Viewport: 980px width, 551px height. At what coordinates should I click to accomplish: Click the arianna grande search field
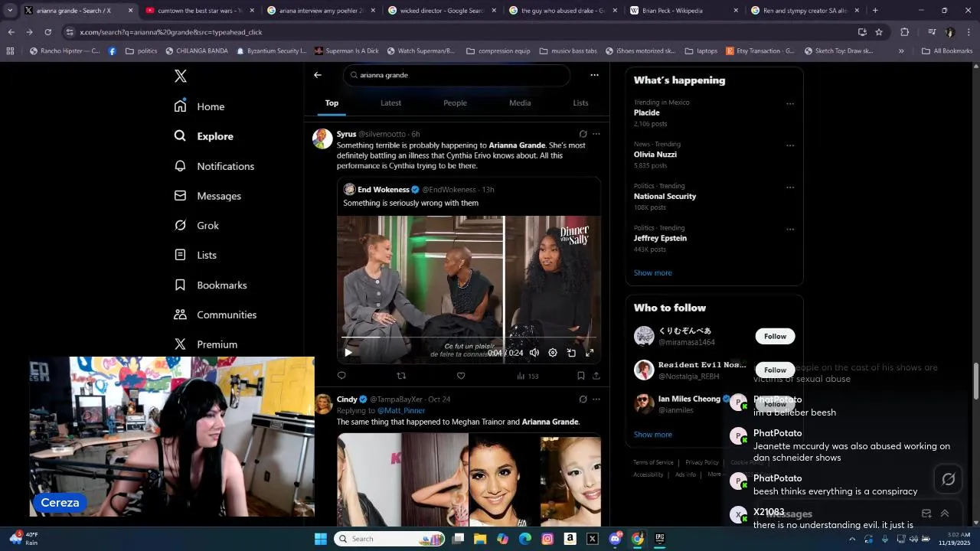pyautogui.click(x=457, y=75)
